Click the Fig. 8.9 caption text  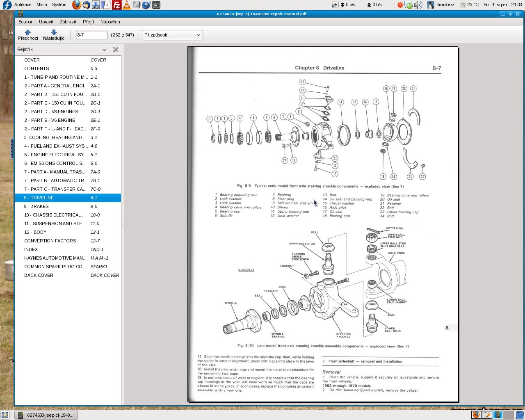click(x=320, y=186)
